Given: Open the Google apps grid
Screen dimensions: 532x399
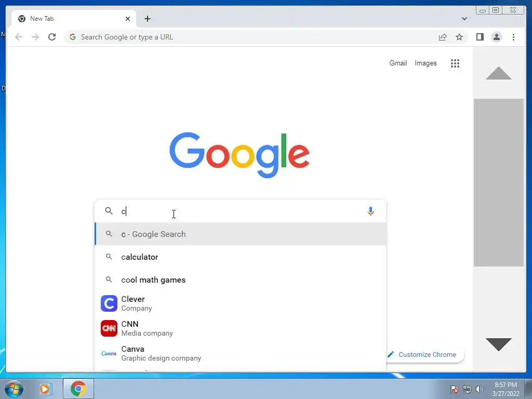Looking at the screenshot, I should 455,63.
